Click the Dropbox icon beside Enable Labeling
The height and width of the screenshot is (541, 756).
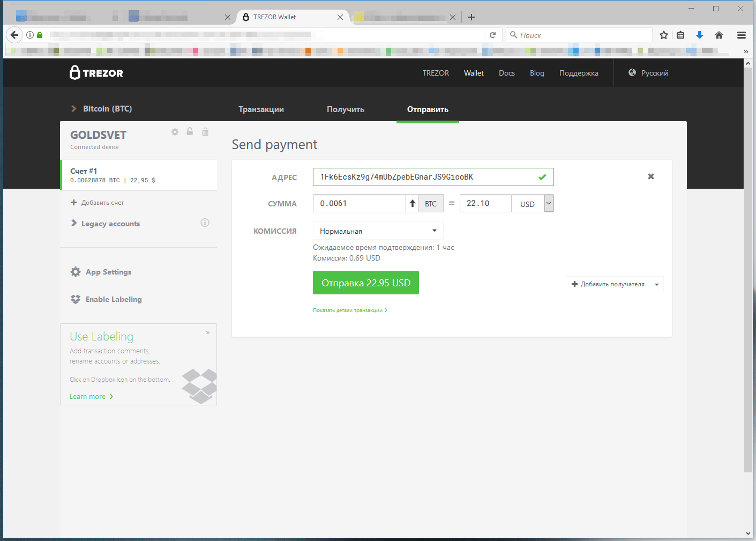click(76, 299)
